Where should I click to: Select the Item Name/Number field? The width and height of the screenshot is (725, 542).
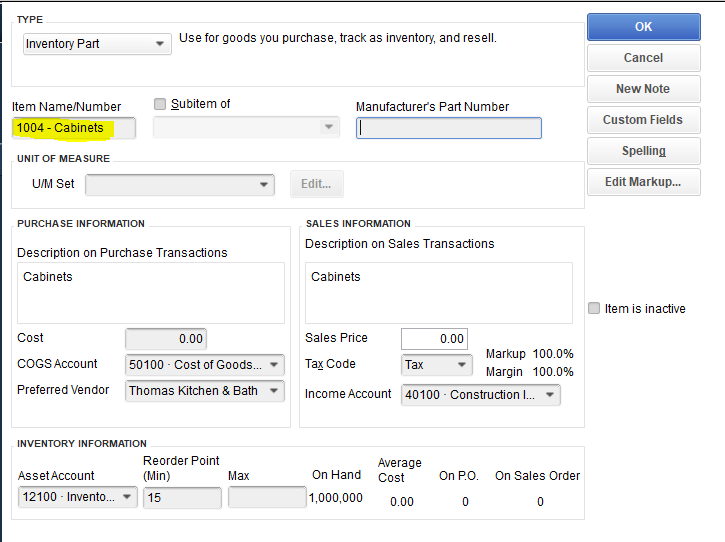74,128
